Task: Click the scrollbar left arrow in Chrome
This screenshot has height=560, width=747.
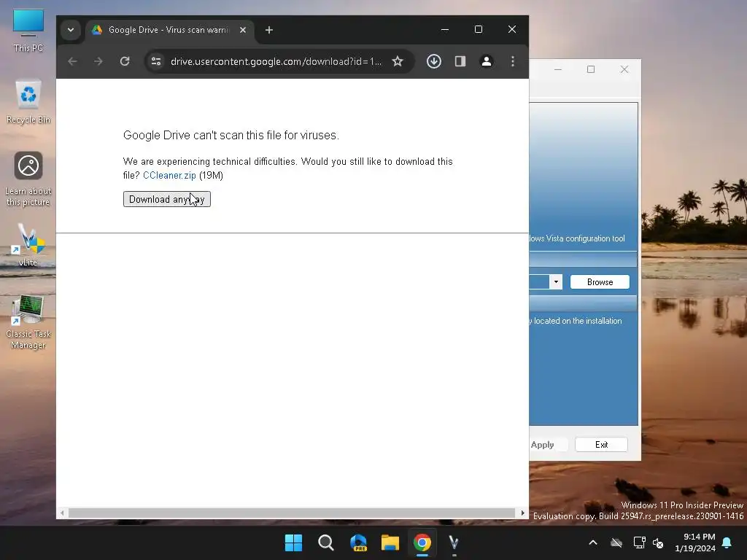Action: (x=62, y=513)
